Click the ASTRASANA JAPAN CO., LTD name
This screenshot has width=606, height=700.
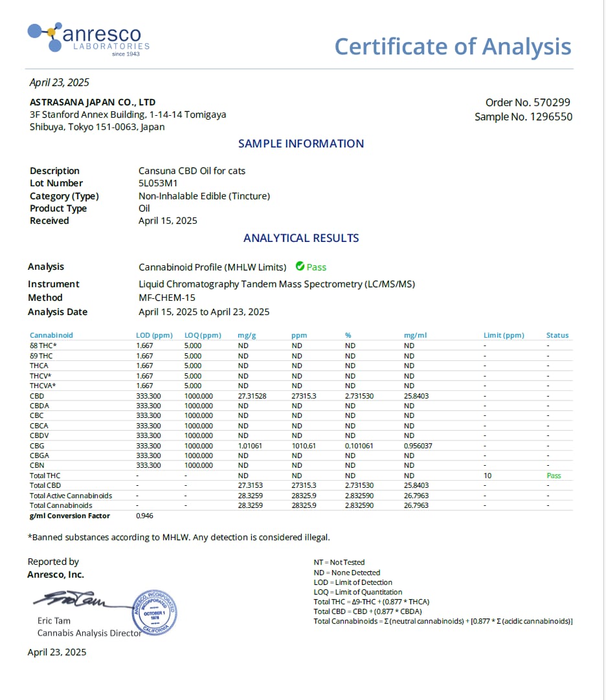click(93, 102)
